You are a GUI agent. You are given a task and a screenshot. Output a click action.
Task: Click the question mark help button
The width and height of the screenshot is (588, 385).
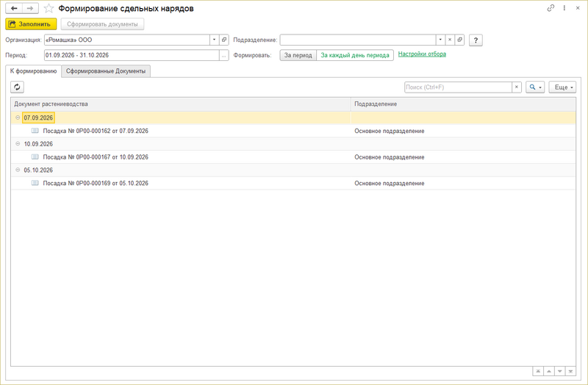476,40
